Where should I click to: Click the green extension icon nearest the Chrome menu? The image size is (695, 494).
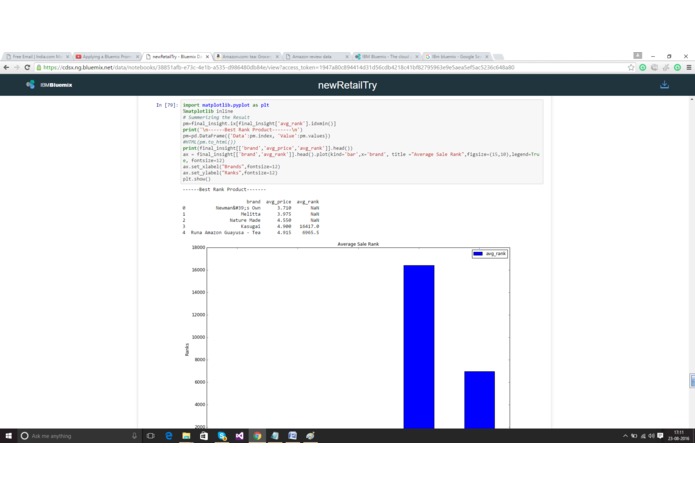coord(677,67)
